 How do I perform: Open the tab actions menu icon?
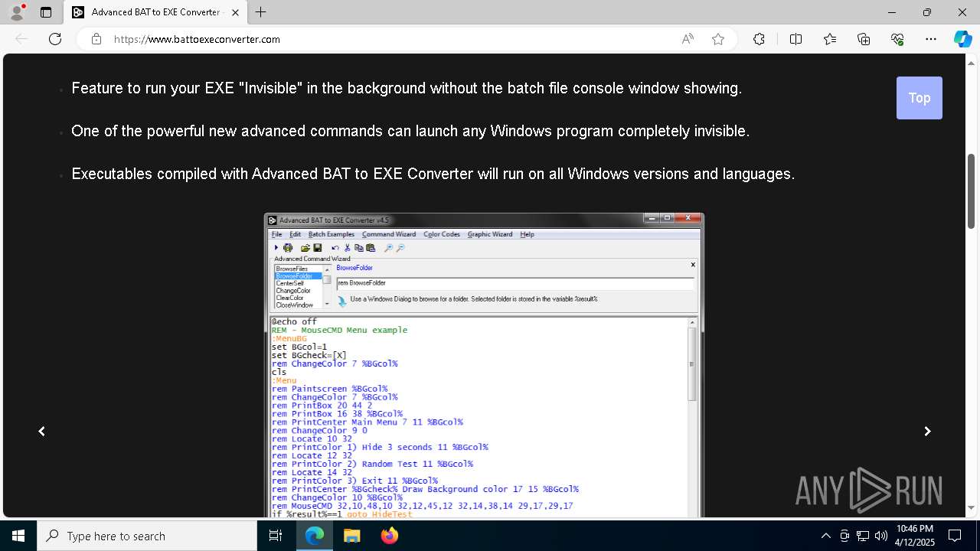[46, 12]
